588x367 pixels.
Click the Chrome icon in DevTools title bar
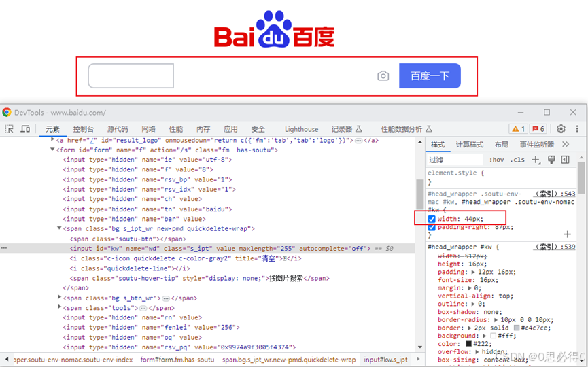pyautogui.click(x=7, y=112)
